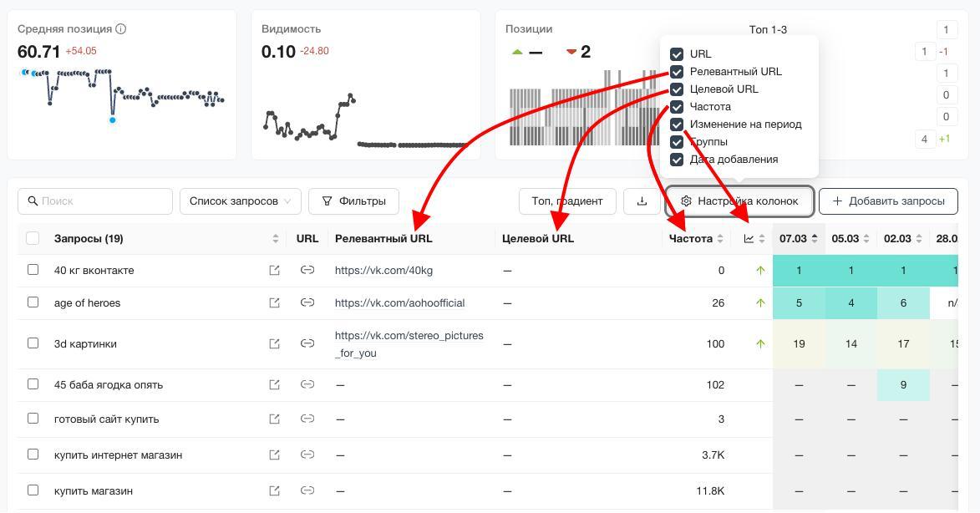Image resolution: width=980 pixels, height=513 pixels.
Task: Open the 'Список запросов' dropdown
Action: tap(240, 201)
